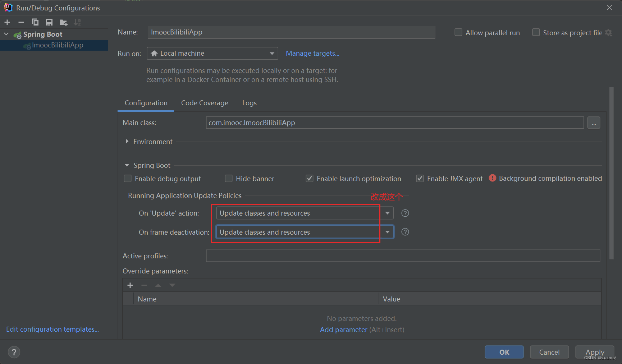This screenshot has height=364, width=622.
Task: Select ImoocBilibiliApp in the configuration tree
Action: click(x=54, y=45)
